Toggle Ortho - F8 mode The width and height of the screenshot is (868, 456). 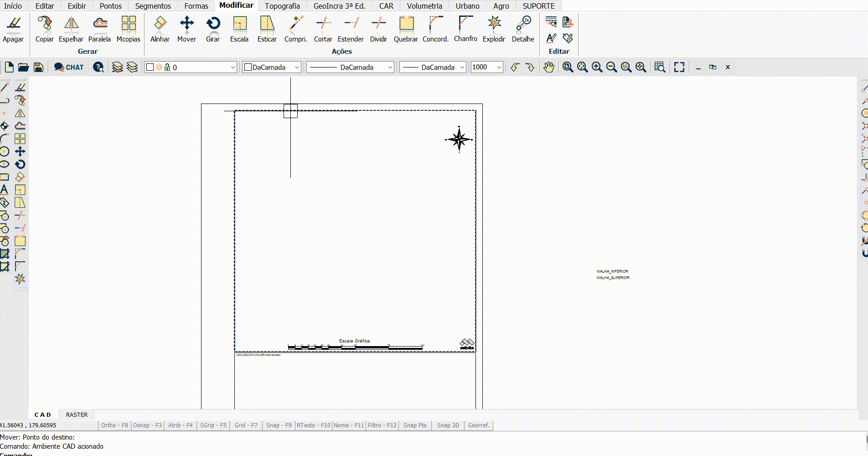(114, 425)
